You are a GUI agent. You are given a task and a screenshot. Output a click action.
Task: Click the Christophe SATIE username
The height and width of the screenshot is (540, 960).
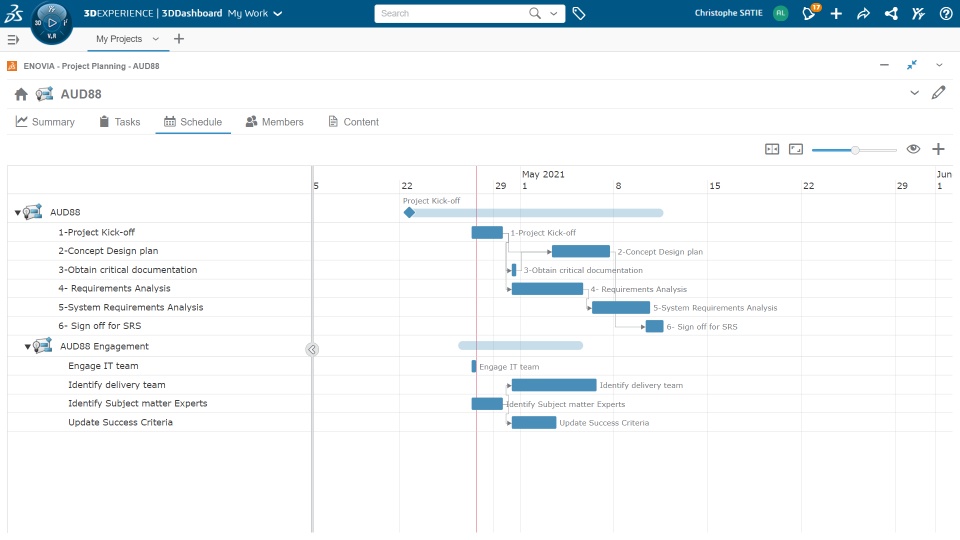(728, 13)
